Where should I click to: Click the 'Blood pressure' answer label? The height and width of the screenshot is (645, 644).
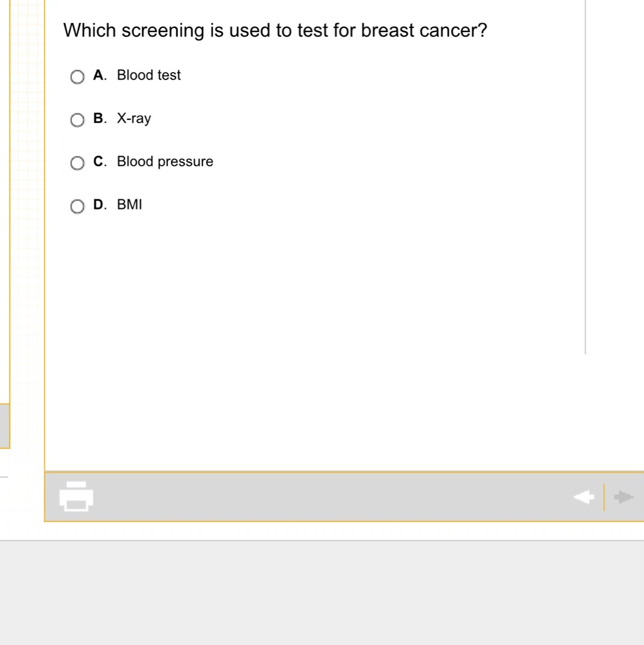(165, 161)
